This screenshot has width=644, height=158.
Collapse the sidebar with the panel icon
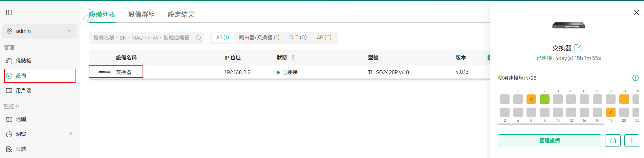coord(9,13)
